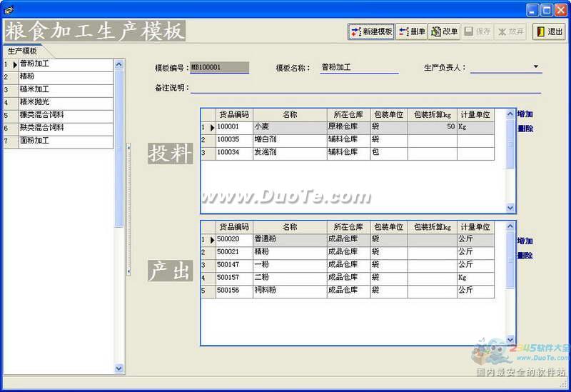Click the 放弃 discard button
571x392 pixels.
(510, 31)
